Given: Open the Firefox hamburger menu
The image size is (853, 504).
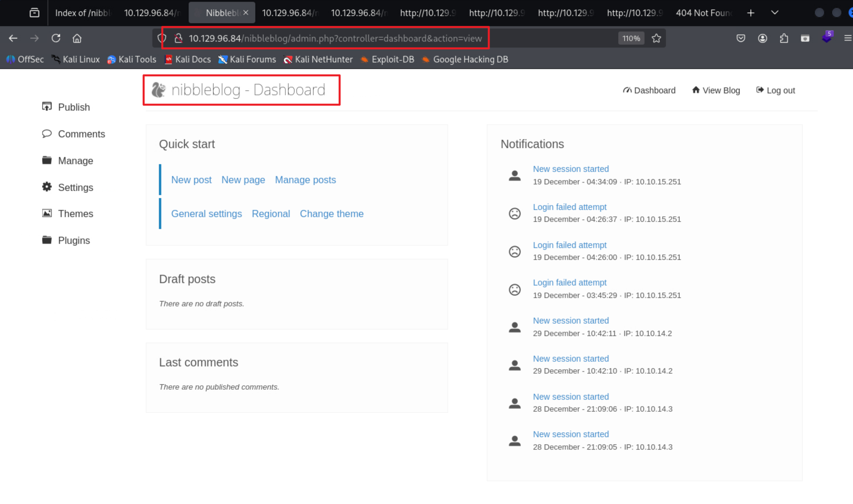Looking at the screenshot, I should pyautogui.click(x=847, y=38).
